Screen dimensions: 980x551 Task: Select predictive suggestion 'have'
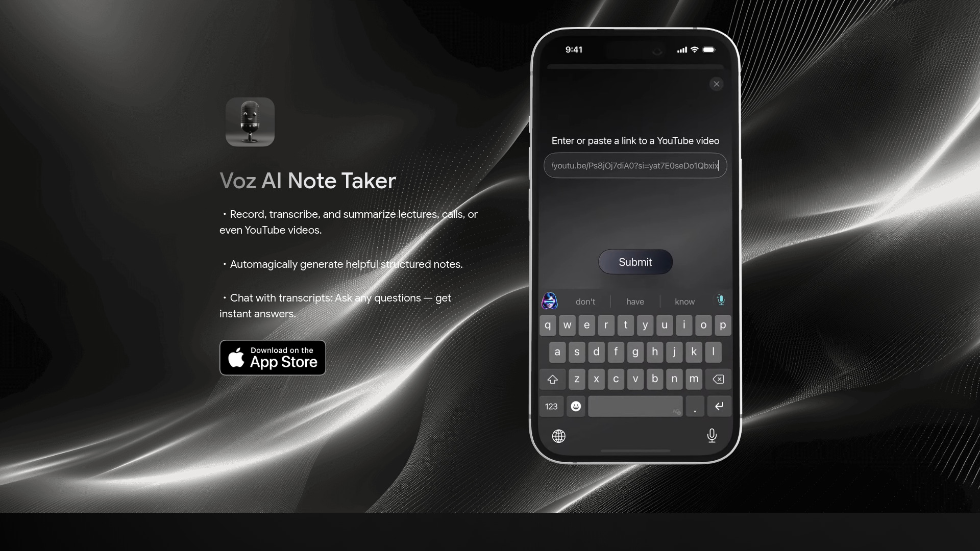tap(635, 300)
